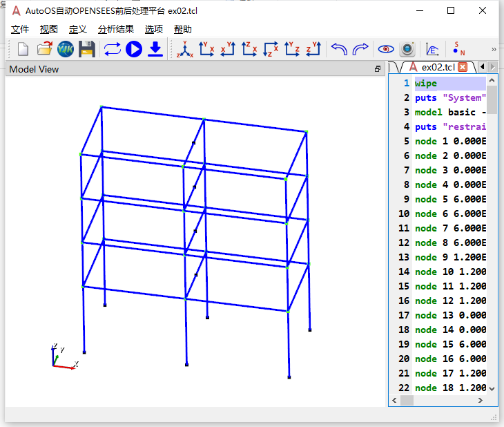The height and width of the screenshot is (427, 504).
Task: Click the horizontal scrollbar thumb in editor
Action: [x=407, y=400]
